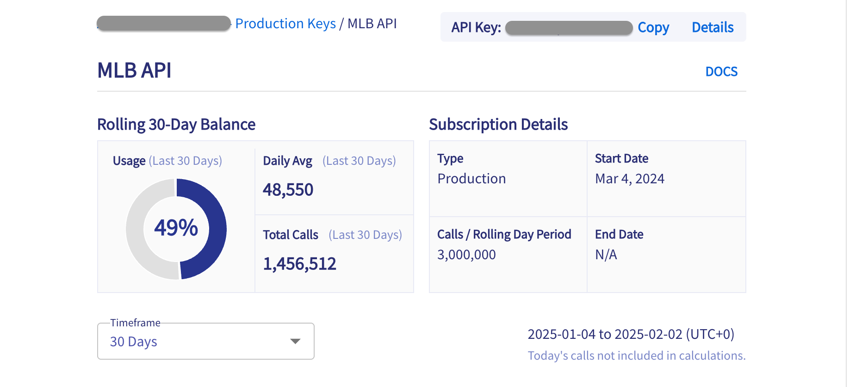Image resolution: width=868 pixels, height=387 pixels.
Task: Select the subscription Type value Production
Action: (471, 179)
